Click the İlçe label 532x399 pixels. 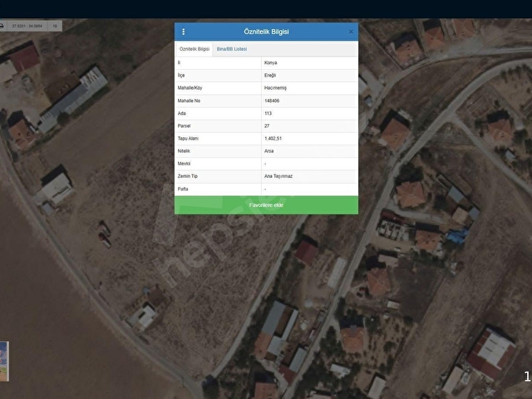(181, 76)
